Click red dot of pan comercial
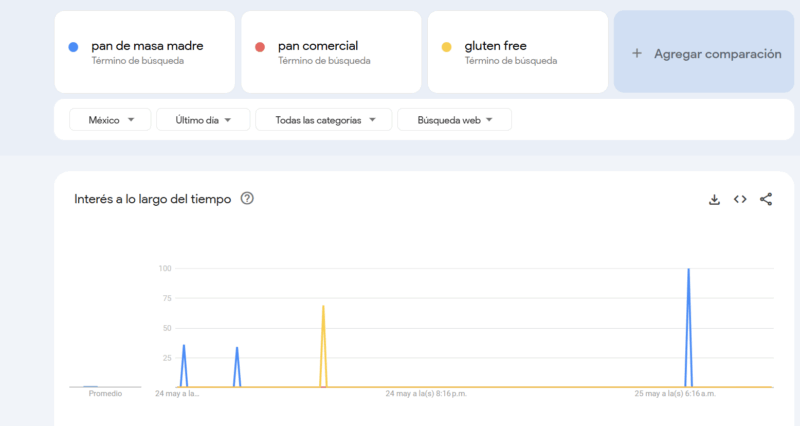 click(260, 47)
